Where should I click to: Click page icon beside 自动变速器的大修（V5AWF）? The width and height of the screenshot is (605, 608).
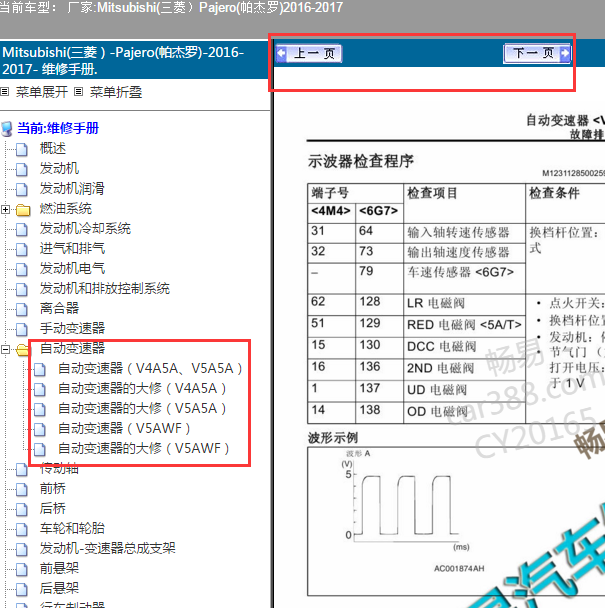[40, 450]
